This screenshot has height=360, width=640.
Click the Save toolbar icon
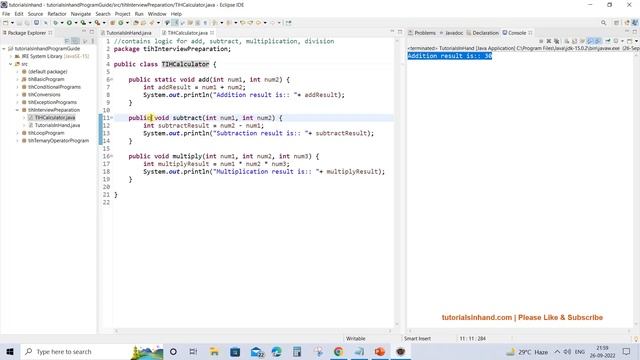[19, 23]
